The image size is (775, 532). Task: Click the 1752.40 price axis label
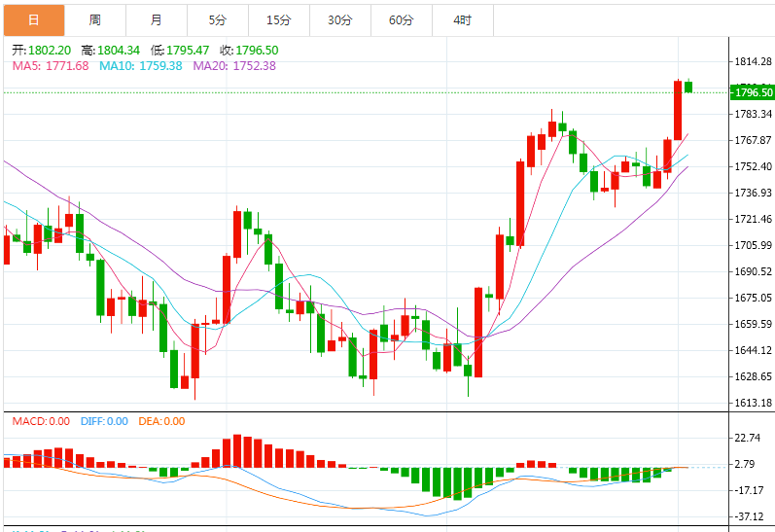(x=754, y=166)
